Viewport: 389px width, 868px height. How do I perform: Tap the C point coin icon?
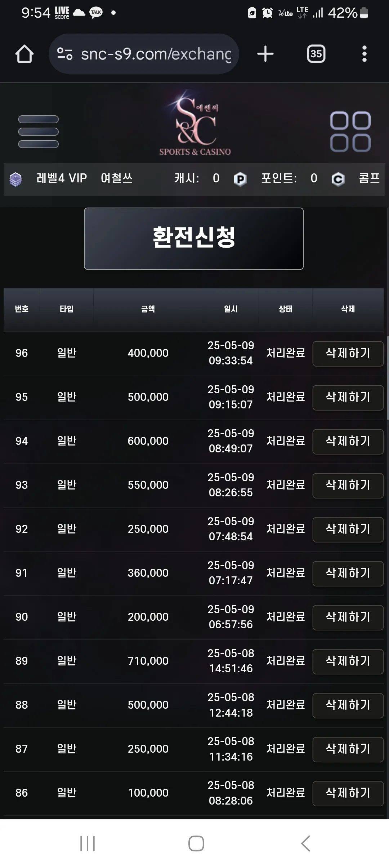(x=338, y=179)
